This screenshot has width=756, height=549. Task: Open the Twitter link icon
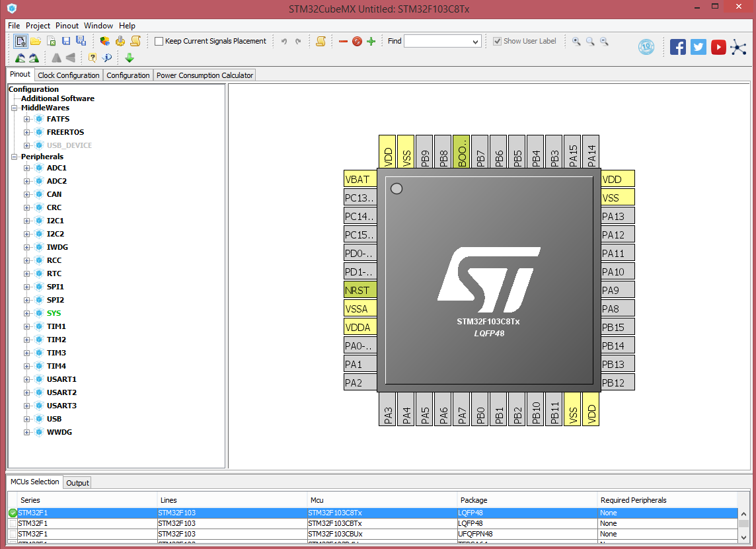[x=698, y=47]
